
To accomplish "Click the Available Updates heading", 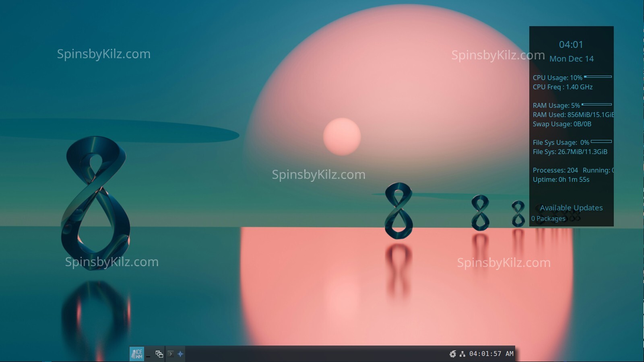I will (x=571, y=208).
